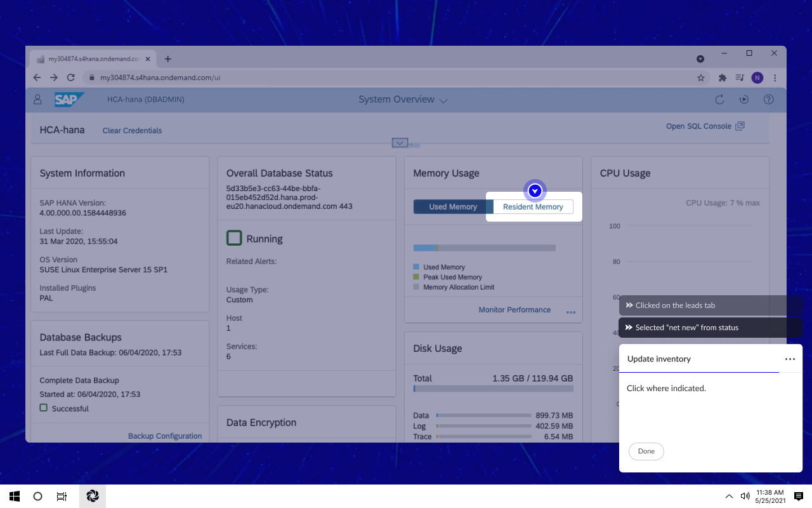Viewport: 812px width, 508px height.
Task: Open a new browser tab
Action: 168,59
